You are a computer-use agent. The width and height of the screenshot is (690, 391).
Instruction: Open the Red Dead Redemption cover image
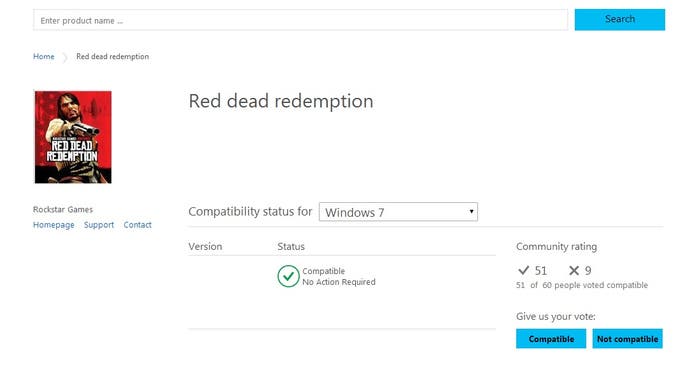coord(73,137)
